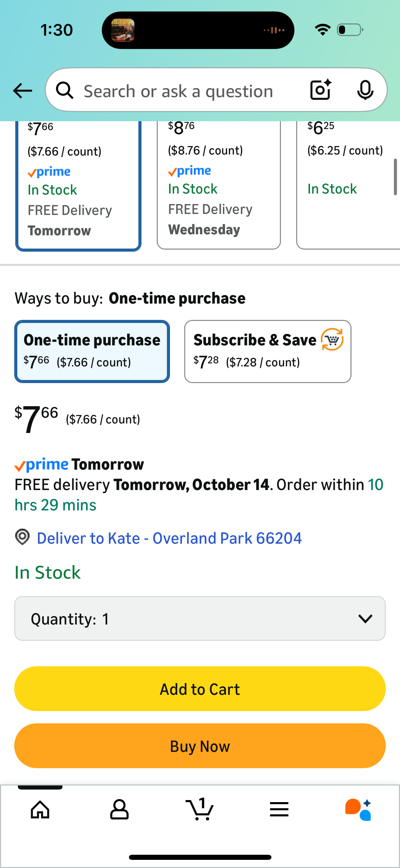Open the Rufus AI assistant icon
The image size is (400, 868).
tap(358, 810)
